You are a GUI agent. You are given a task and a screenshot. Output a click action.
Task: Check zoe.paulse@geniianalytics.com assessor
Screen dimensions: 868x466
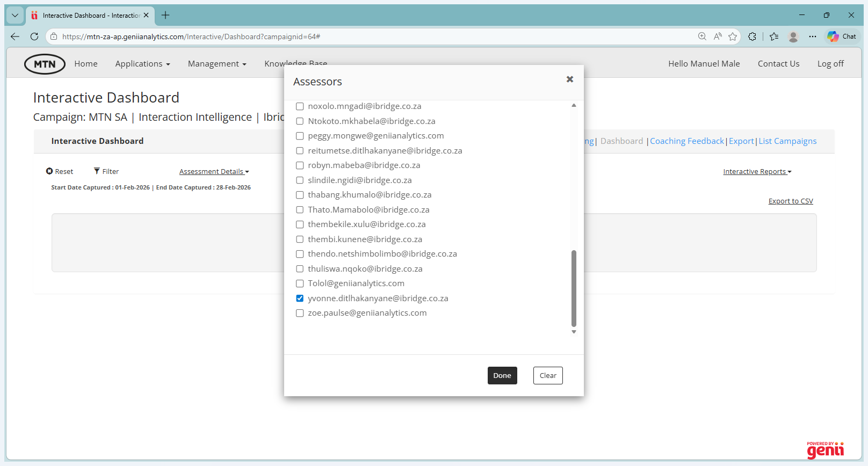tap(300, 313)
